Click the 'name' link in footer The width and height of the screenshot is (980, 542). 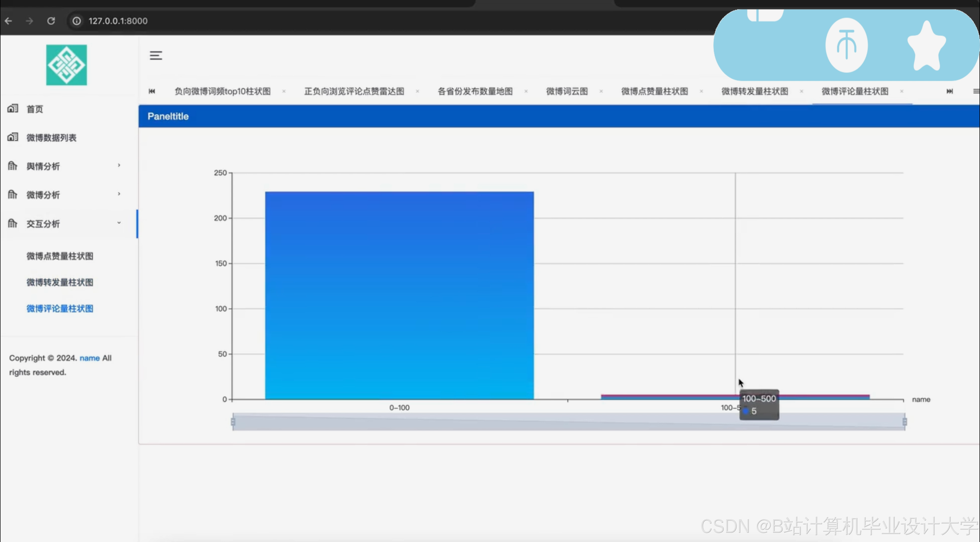[89, 358]
